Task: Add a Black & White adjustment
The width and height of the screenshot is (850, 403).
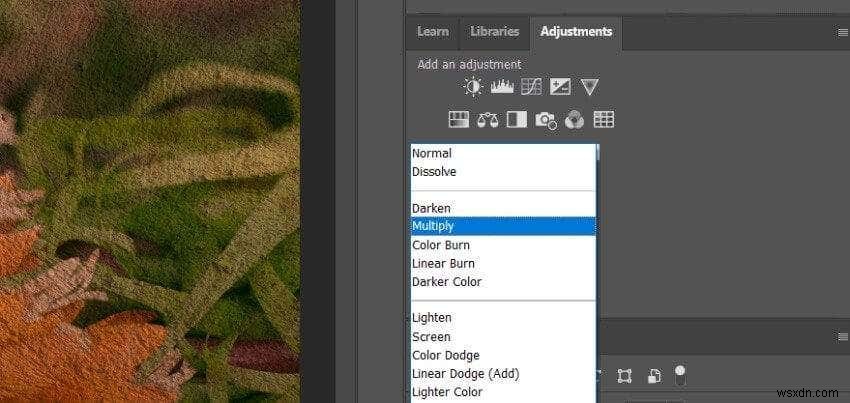Action: [517, 119]
